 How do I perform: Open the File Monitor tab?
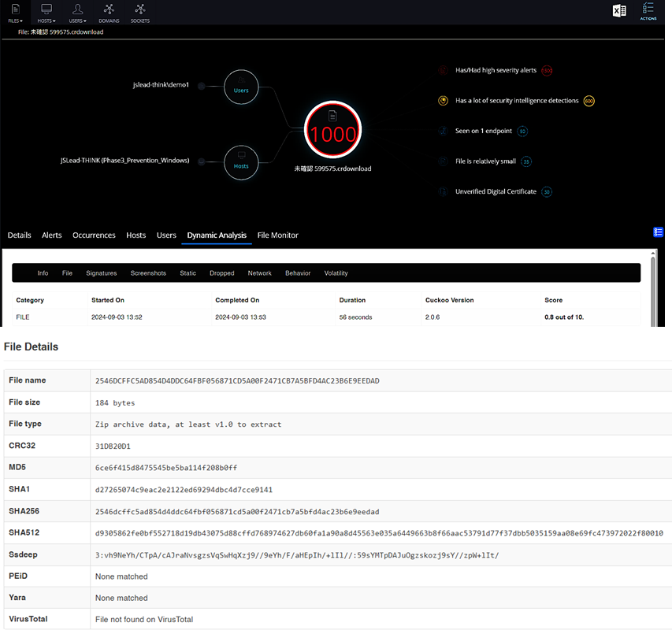coord(277,235)
